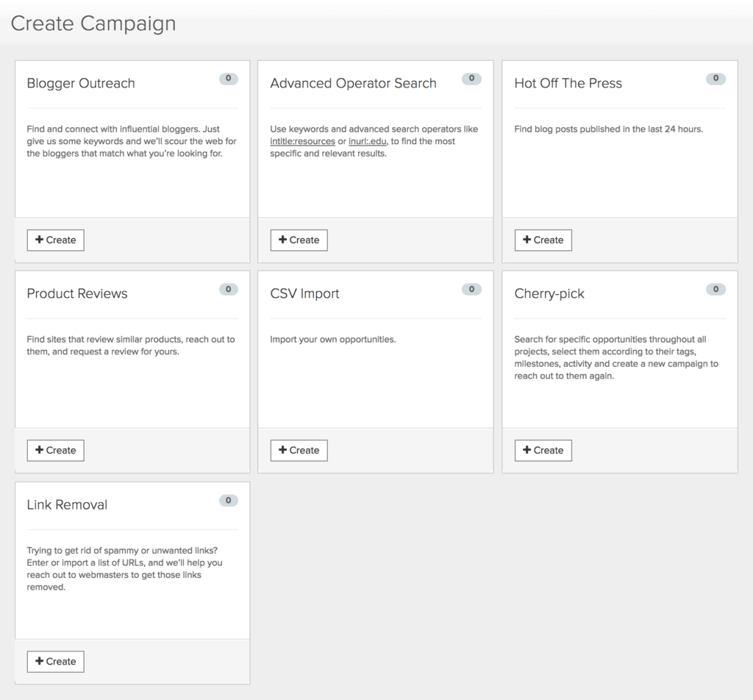Click the Blogger Outreach count badge
This screenshot has width=753, height=700.
click(x=228, y=79)
